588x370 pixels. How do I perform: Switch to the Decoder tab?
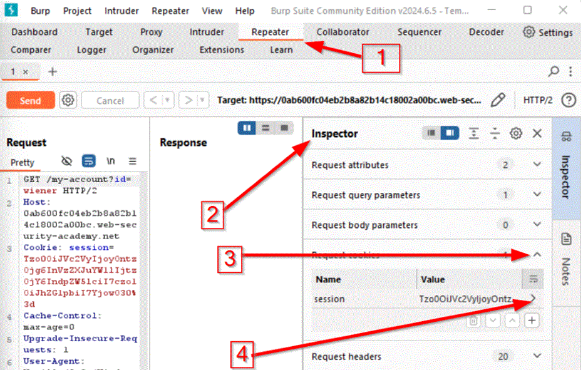pyautogui.click(x=486, y=32)
